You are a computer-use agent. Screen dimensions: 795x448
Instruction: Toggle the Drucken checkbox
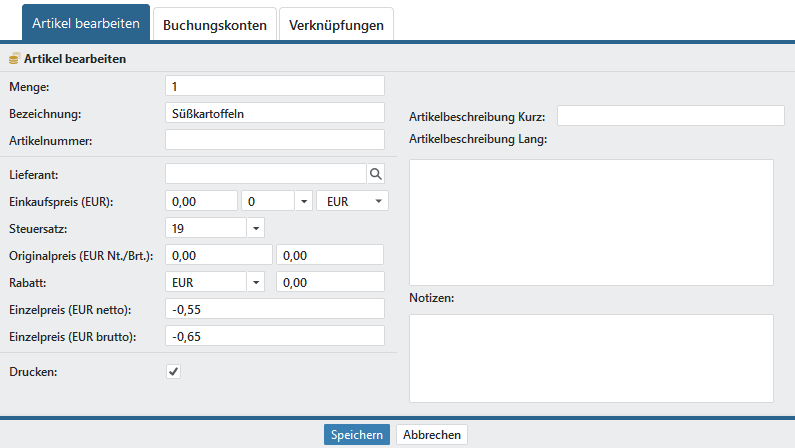coord(173,372)
